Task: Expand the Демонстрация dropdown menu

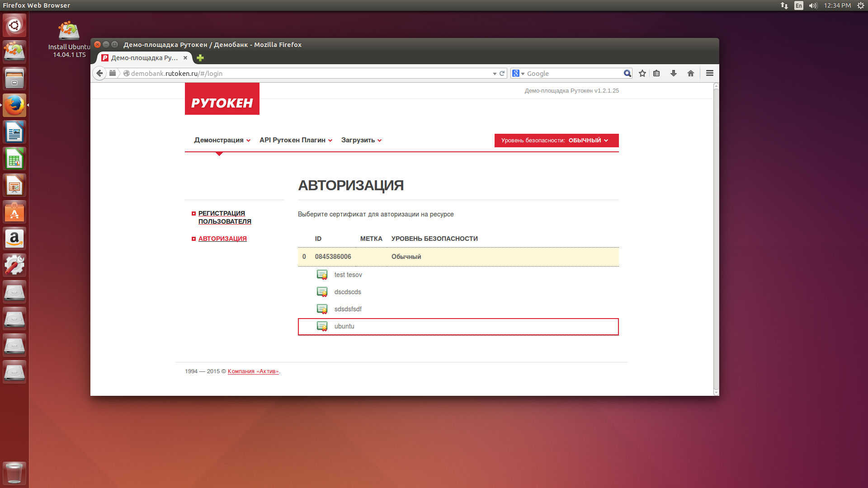Action: click(222, 140)
